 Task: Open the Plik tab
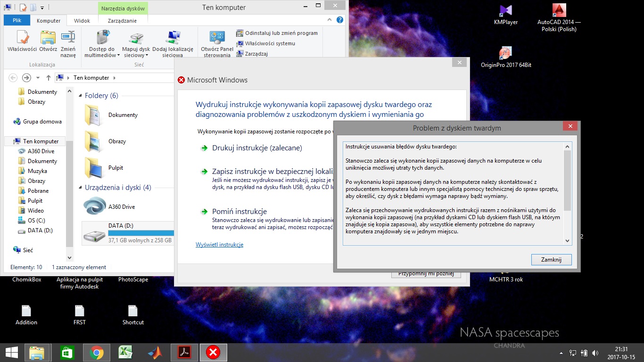(17, 21)
